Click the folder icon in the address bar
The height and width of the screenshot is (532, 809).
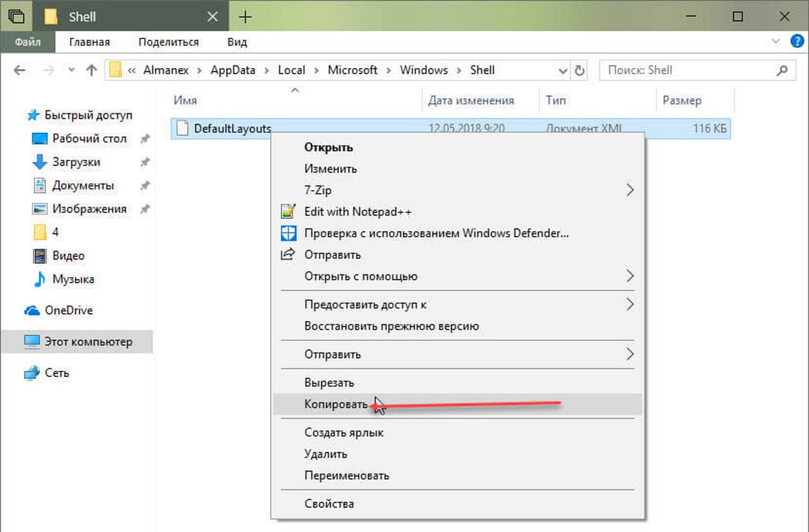[116, 70]
